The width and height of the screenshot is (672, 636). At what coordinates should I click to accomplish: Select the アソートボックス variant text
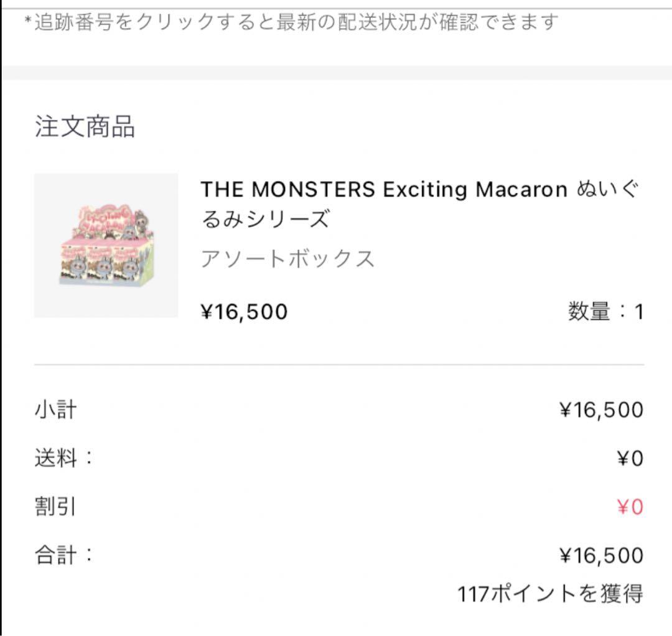pyautogui.click(x=287, y=258)
